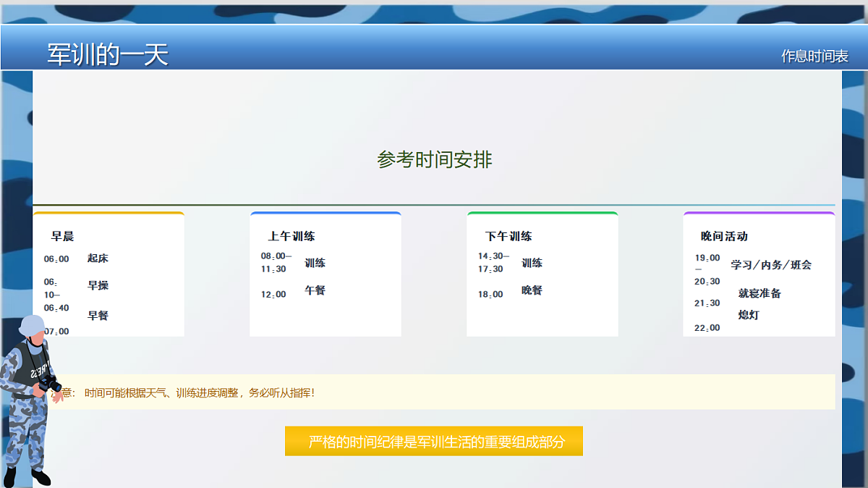Click the 07:00 time entry
Image resolution: width=868 pixels, height=488 pixels.
pyautogui.click(x=56, y=332)
